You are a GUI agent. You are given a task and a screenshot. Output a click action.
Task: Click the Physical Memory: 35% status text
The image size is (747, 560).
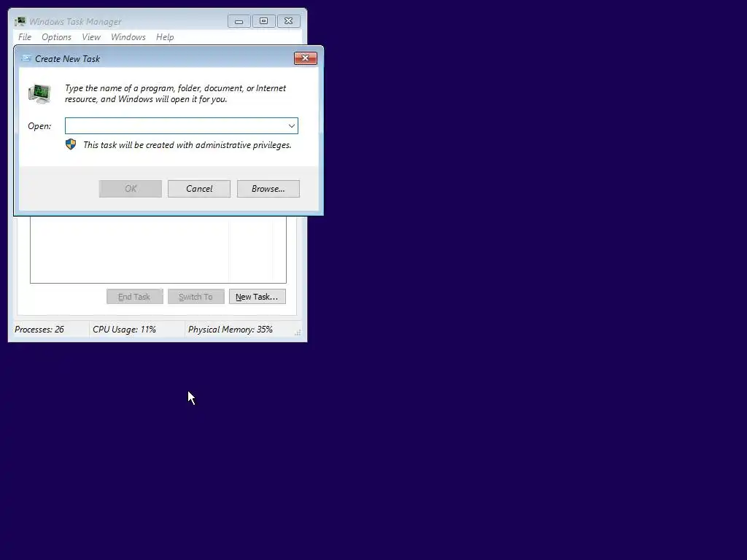point(230,330)
